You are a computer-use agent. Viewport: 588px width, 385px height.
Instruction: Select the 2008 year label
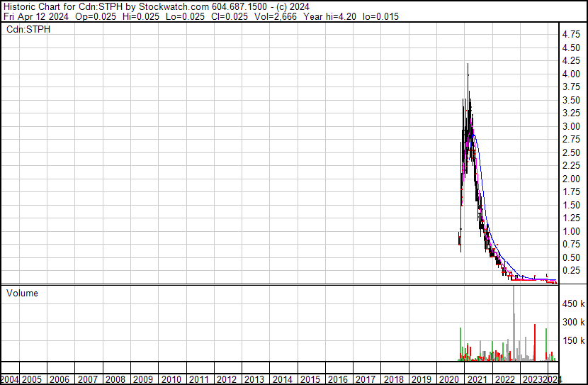point(115,379)
